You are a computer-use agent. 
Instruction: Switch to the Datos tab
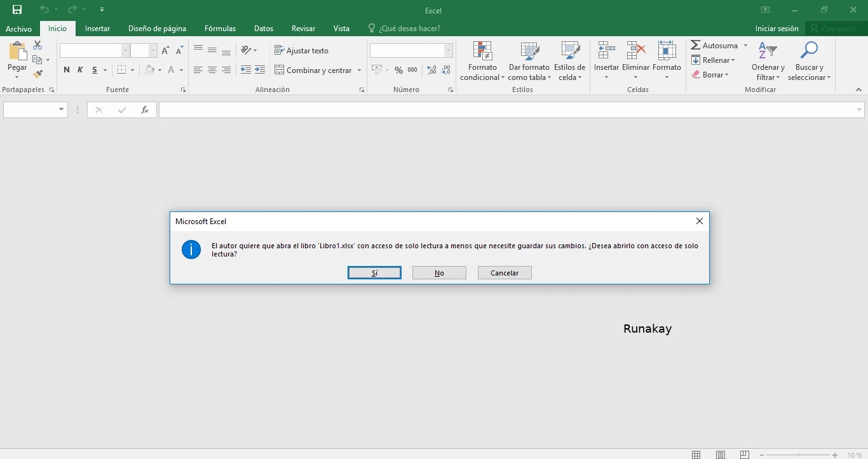pyautogui.click(x=264, y=29)
